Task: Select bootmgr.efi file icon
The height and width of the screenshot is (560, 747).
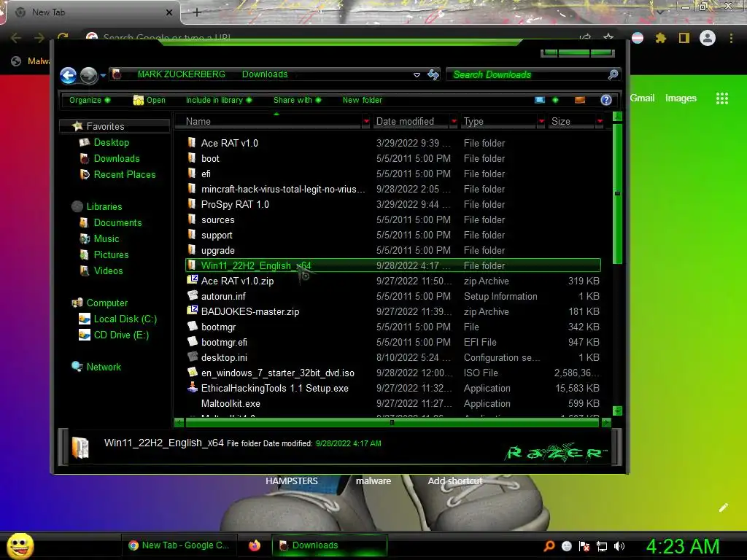Action: point(192,341)
